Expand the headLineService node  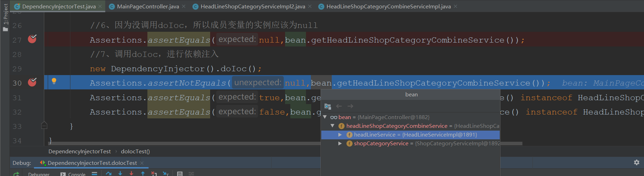click(340, 134)
